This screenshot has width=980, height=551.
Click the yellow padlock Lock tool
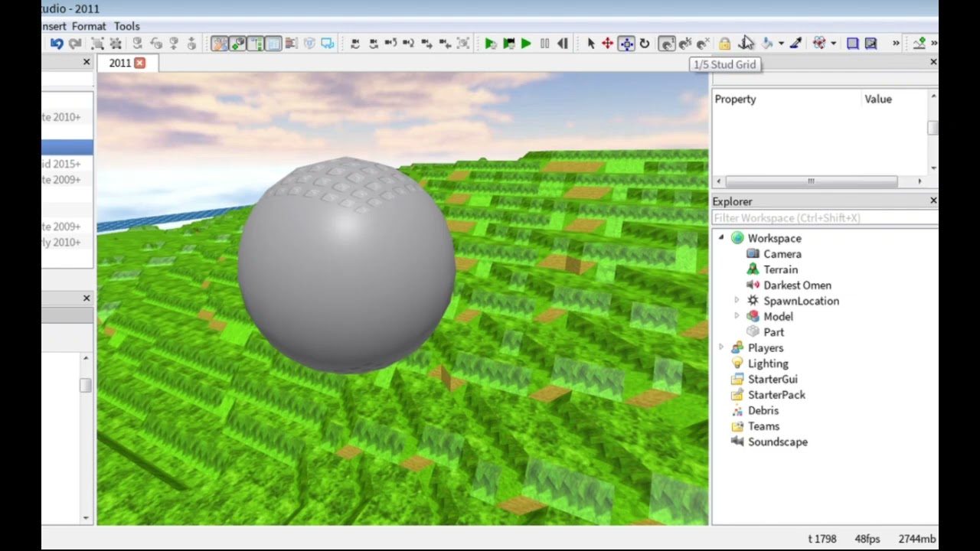pyautogui.click(x=724, y=44)
